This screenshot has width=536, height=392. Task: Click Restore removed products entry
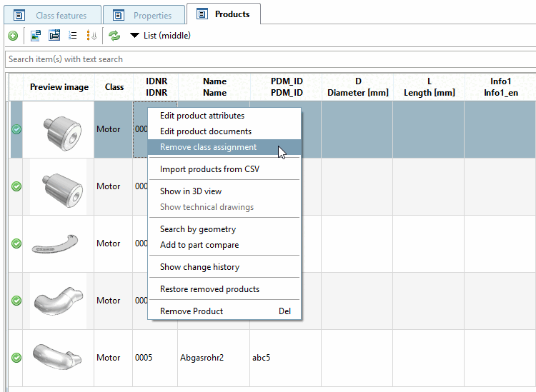pyautogui.click(x=209, y=289)
